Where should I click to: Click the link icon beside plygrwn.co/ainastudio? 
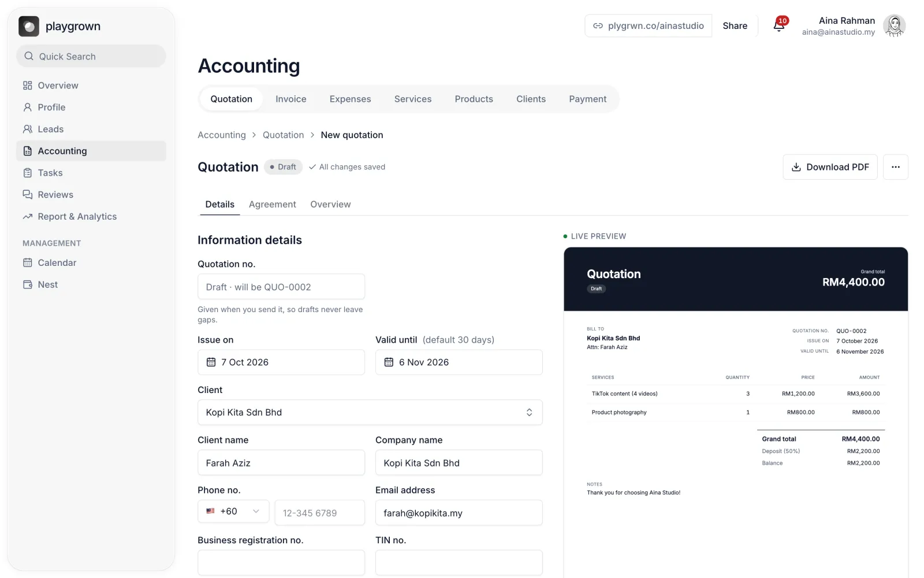pos(598,26)
